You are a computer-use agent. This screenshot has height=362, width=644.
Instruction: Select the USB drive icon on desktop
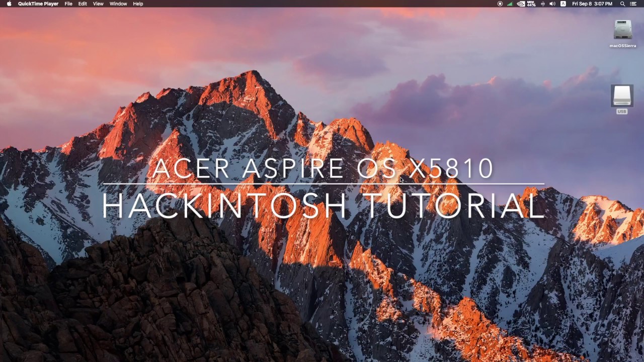tap(622, 96)
